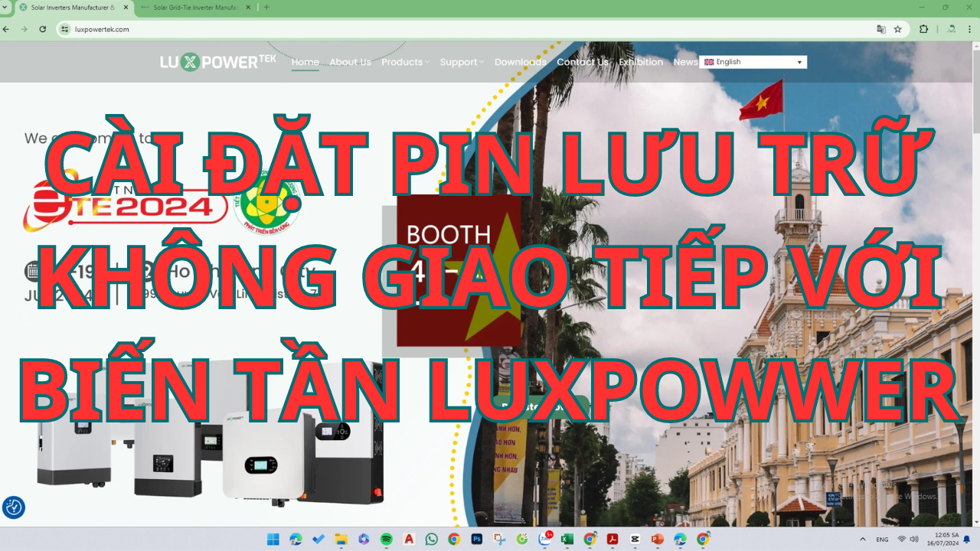The image size is (980, 551).
Task: Open the volume speaker control
Action: tap(914, 539)
